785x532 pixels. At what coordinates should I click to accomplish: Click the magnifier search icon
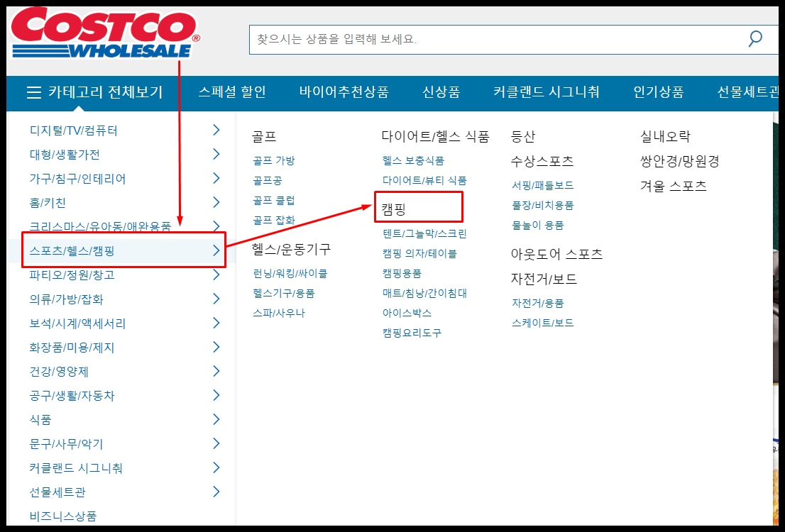pyautogui.click(x=755, y=38)
